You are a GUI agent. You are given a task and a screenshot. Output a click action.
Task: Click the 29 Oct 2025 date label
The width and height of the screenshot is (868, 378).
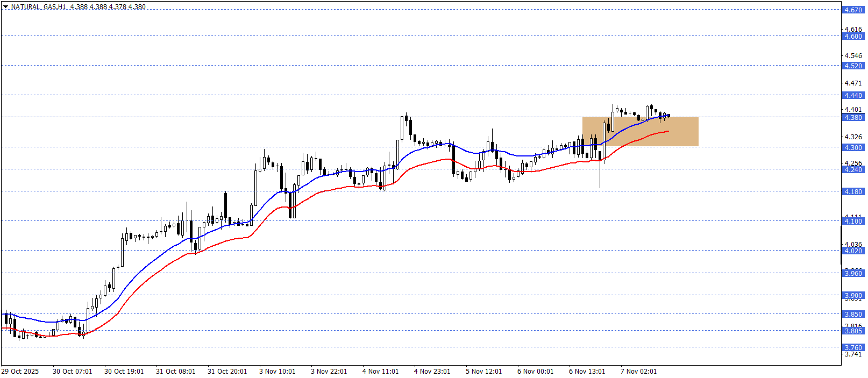point(20,372)
